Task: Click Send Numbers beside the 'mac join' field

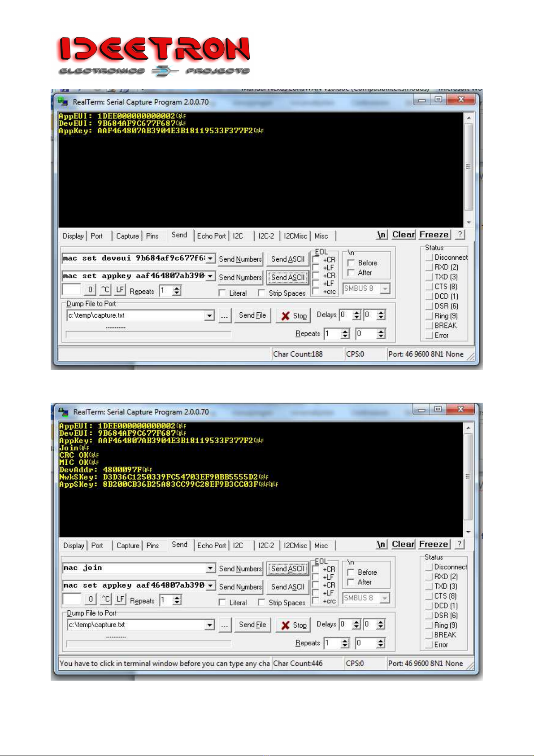Action: click(x=240, y=569)
